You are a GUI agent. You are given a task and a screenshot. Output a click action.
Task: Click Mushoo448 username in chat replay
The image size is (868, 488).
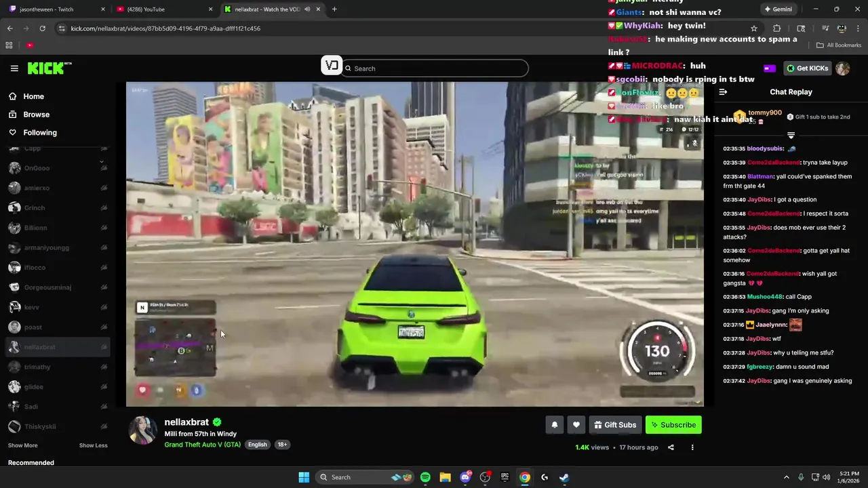[765, 297]
